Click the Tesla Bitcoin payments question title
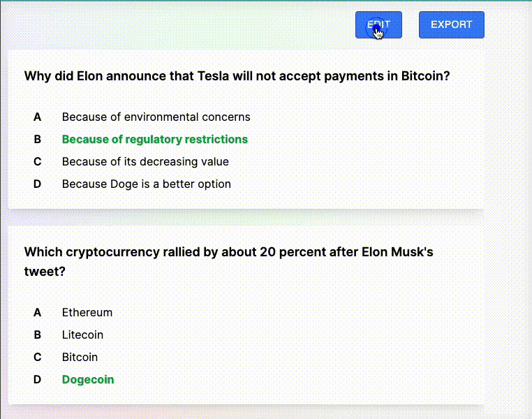532x419 pixels. [237, 75]
